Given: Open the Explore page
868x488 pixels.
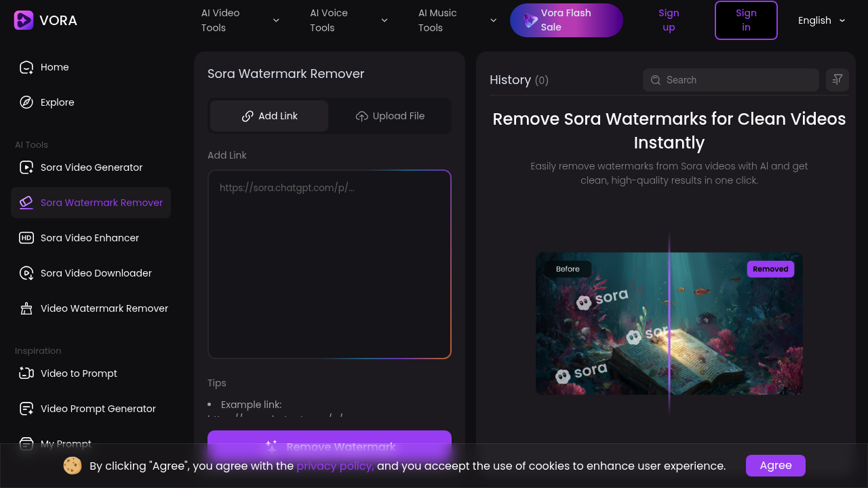Looking at the screenshot, I should coord(57,102).
